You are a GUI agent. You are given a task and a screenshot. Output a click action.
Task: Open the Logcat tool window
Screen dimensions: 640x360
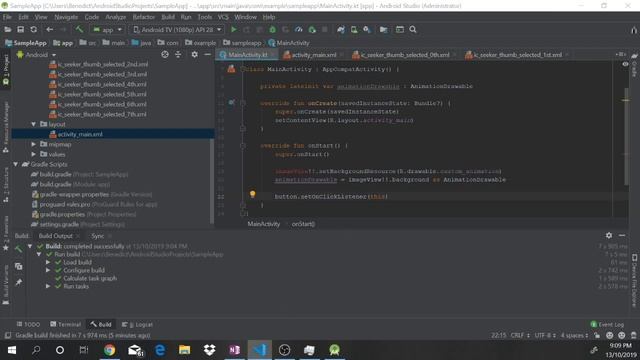pos(138,324)
